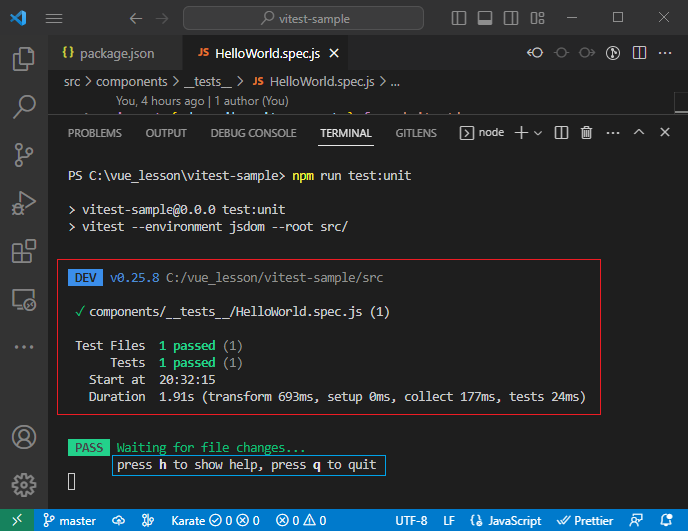Switch to the package.json editor tab
This screenshot has height=531, width=688.
(115, 53)
